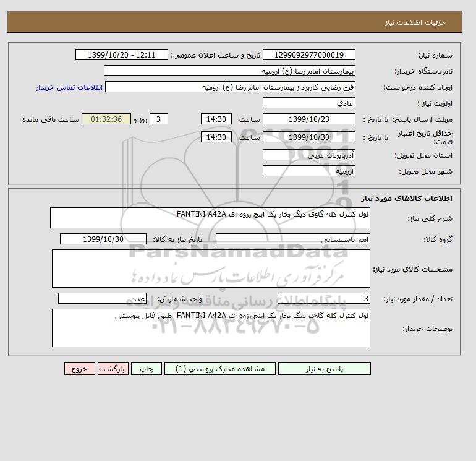
Task: Click the ساعت باقی مانده label
Action: [x=51, y=119]
